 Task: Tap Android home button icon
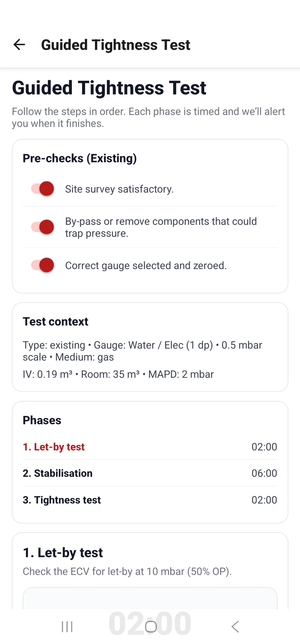click(x=151, y=626)
